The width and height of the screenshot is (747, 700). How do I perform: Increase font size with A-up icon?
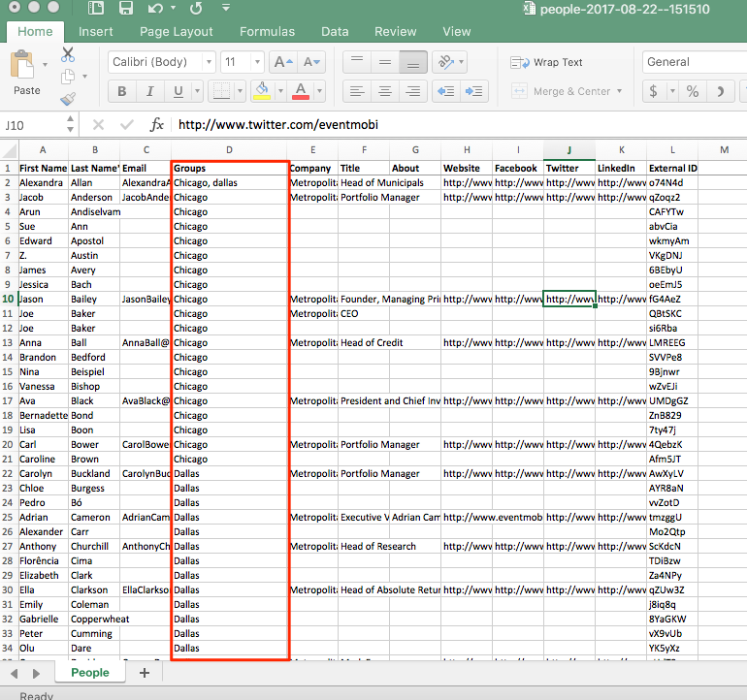[283, 62]
